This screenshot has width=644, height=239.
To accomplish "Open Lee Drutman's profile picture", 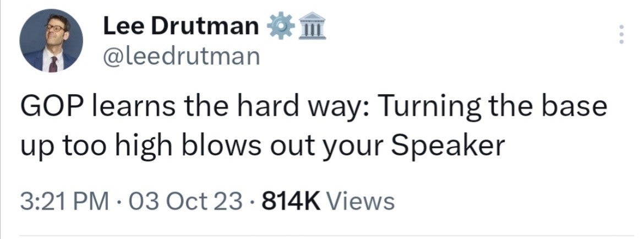I will coord(52,41).
